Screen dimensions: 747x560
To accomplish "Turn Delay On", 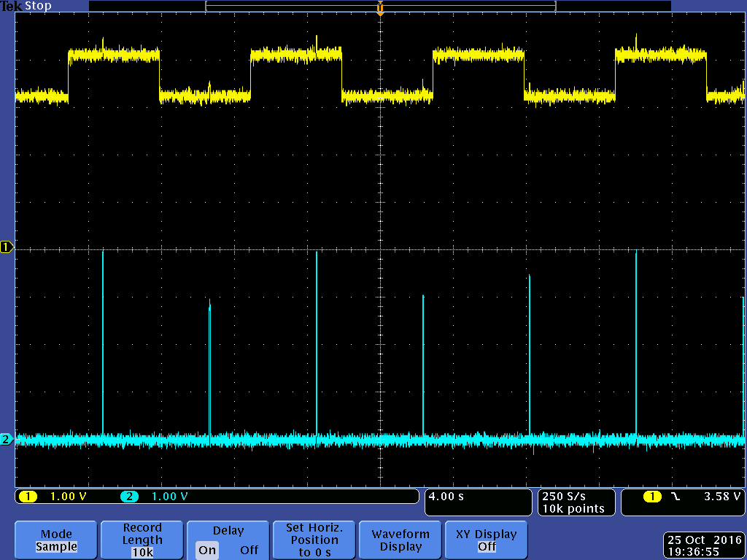I will pyautogui.click(x=207, y=550).
